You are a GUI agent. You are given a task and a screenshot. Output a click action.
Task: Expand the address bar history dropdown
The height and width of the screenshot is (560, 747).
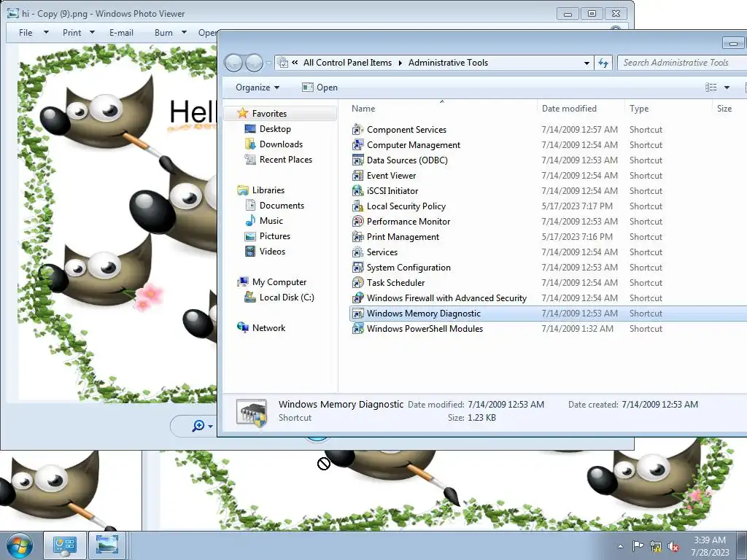point(587,63)
